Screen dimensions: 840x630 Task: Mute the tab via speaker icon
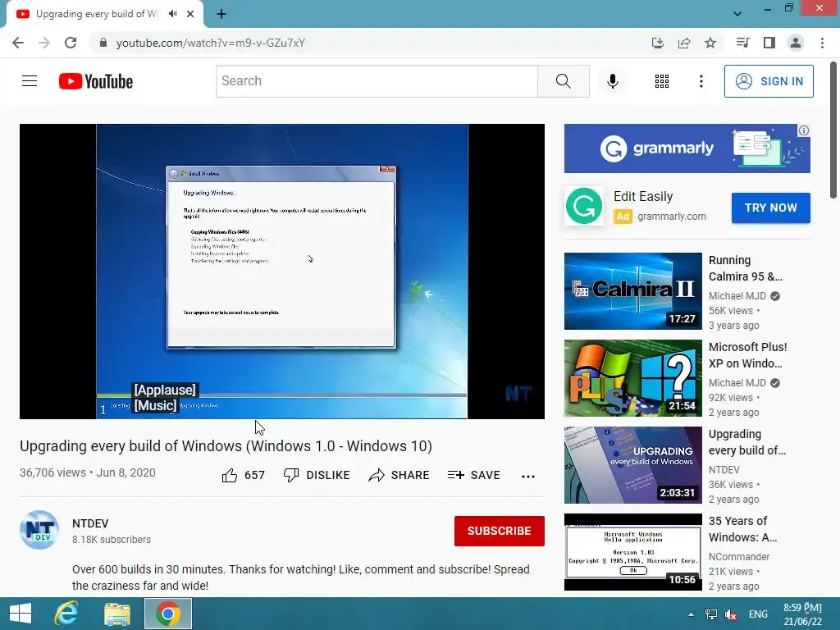coord(172,14)
